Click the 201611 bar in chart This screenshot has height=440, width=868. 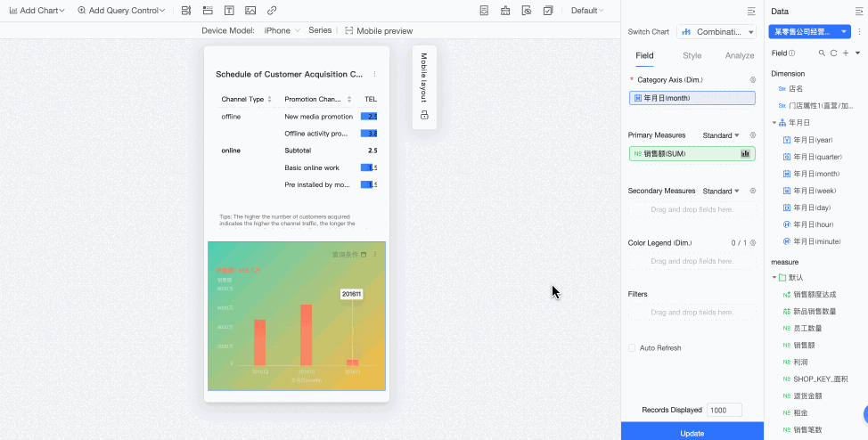tap(353, 363)
